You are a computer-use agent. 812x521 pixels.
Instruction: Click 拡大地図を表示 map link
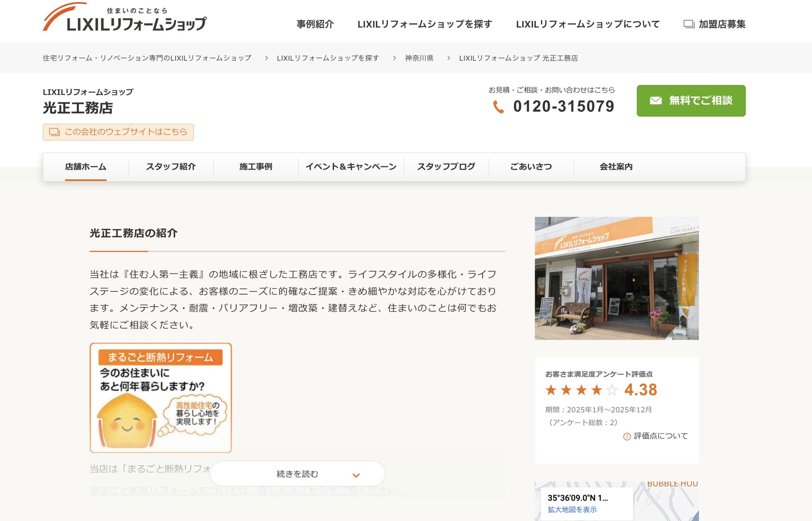572,510
